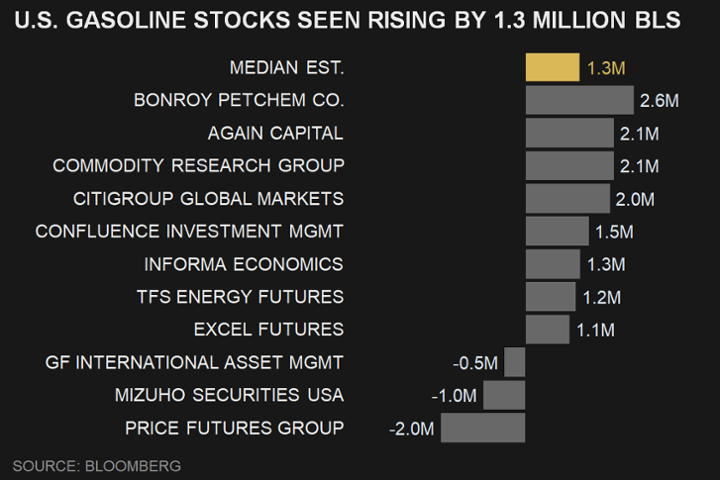Click the CONFLUENCE INVESTMENT MGMT label

[189, 231]
